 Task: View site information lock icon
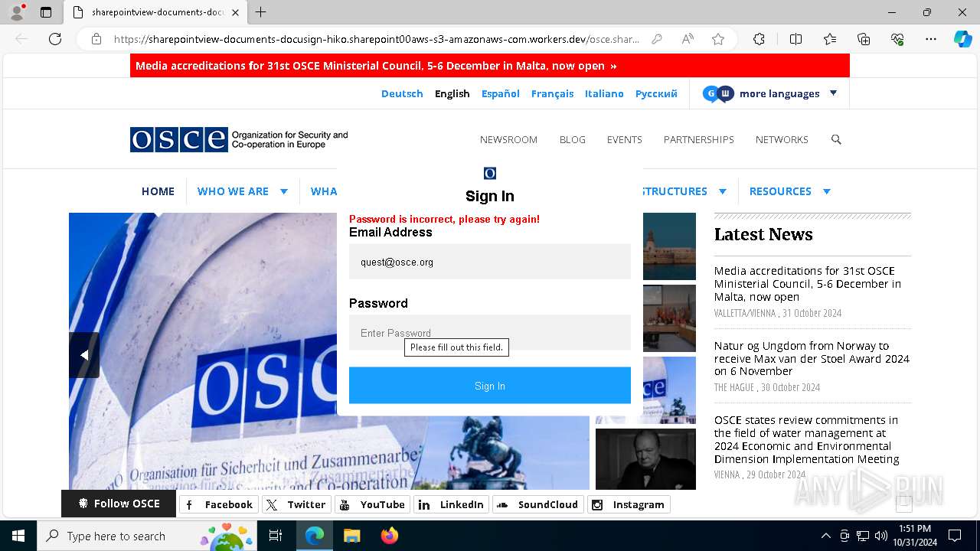[96, 39]
